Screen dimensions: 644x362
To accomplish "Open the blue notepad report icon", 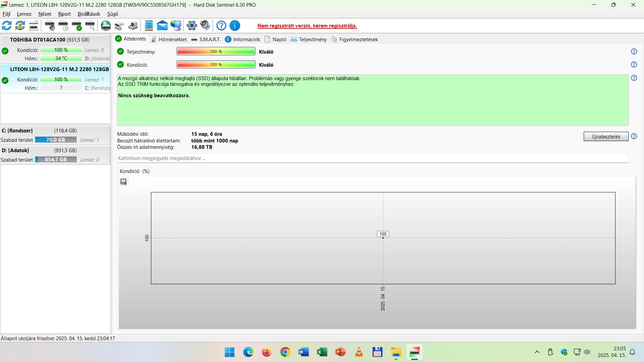I will [x=149, y=25].
